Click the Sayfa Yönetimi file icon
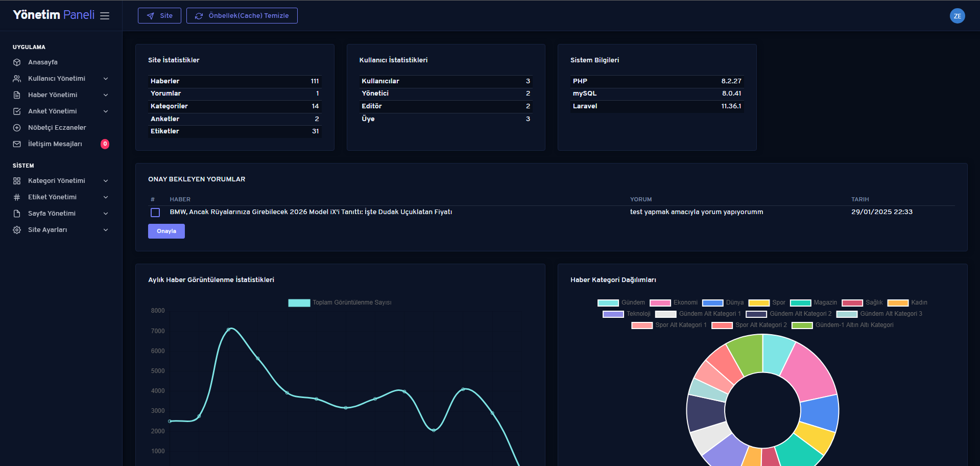The width and height of the screenshot is (980, 466). (x=17, y=214)
